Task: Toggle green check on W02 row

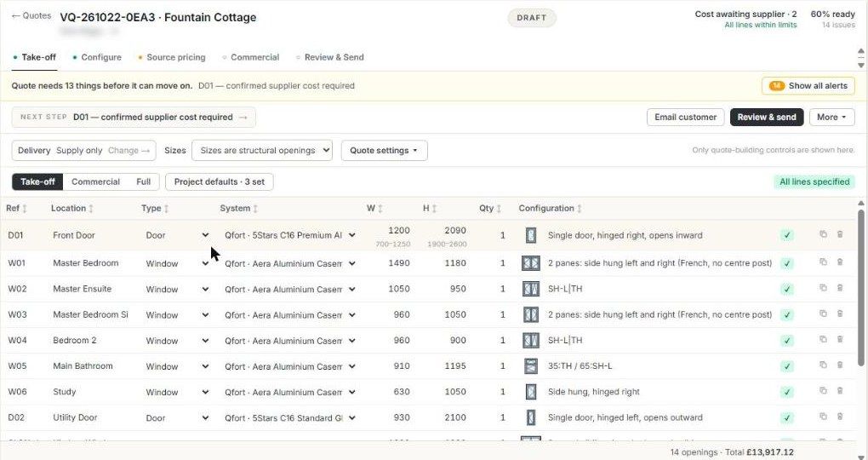Action: 786,290
